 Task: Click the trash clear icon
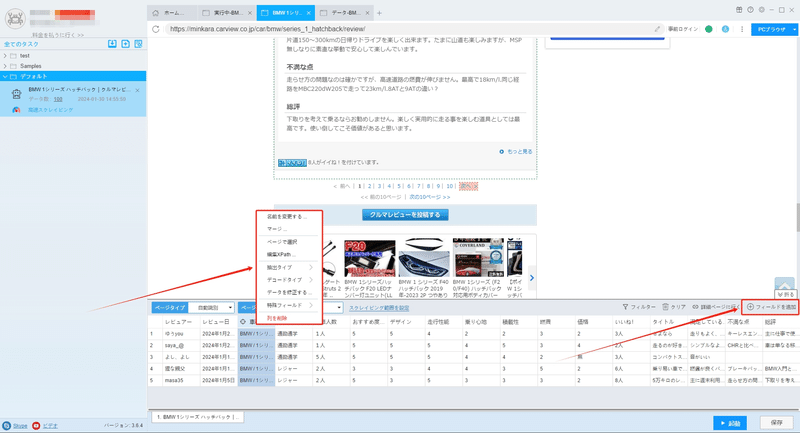point(665,307)
